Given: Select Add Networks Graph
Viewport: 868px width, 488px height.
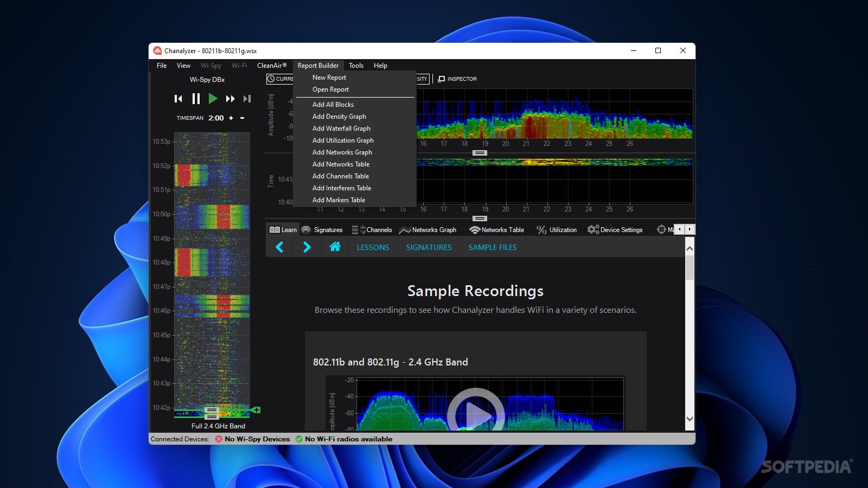Looking at the screenshot, I should coord(342,152).
